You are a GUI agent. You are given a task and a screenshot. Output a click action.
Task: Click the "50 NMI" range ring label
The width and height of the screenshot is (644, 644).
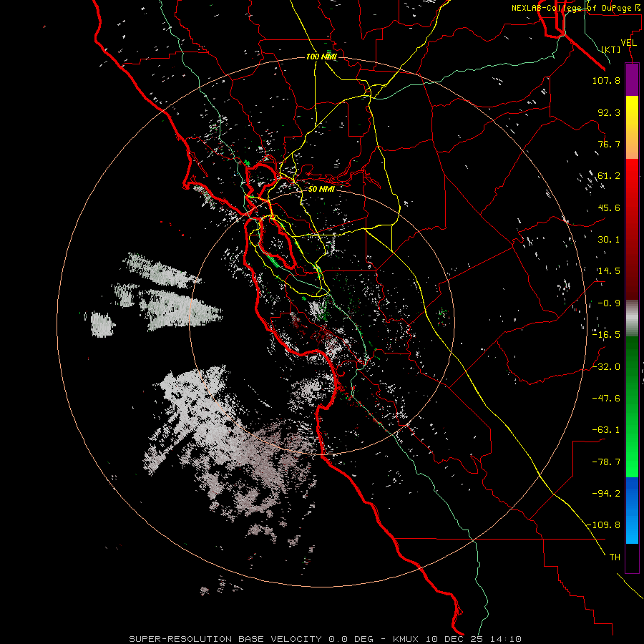321,189
